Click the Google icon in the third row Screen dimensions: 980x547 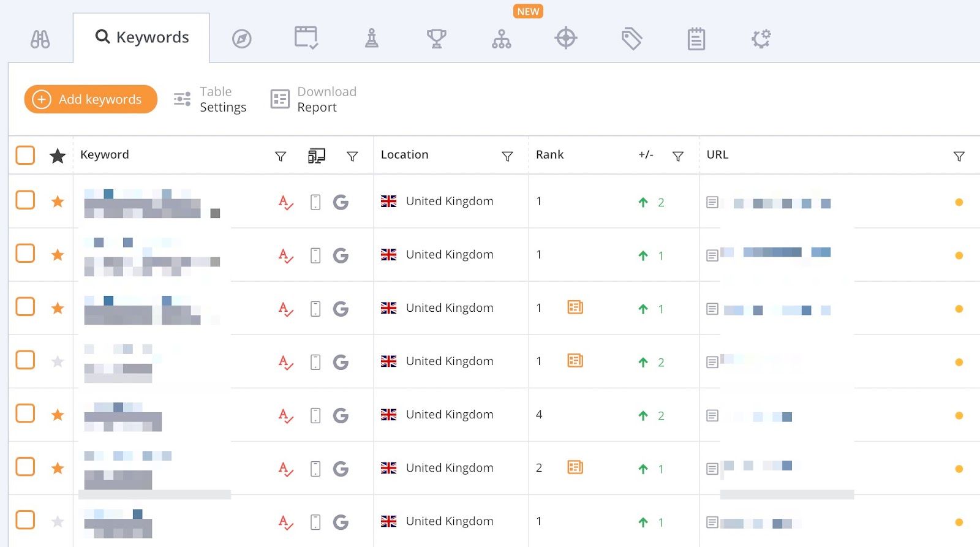tap(341, 309)
